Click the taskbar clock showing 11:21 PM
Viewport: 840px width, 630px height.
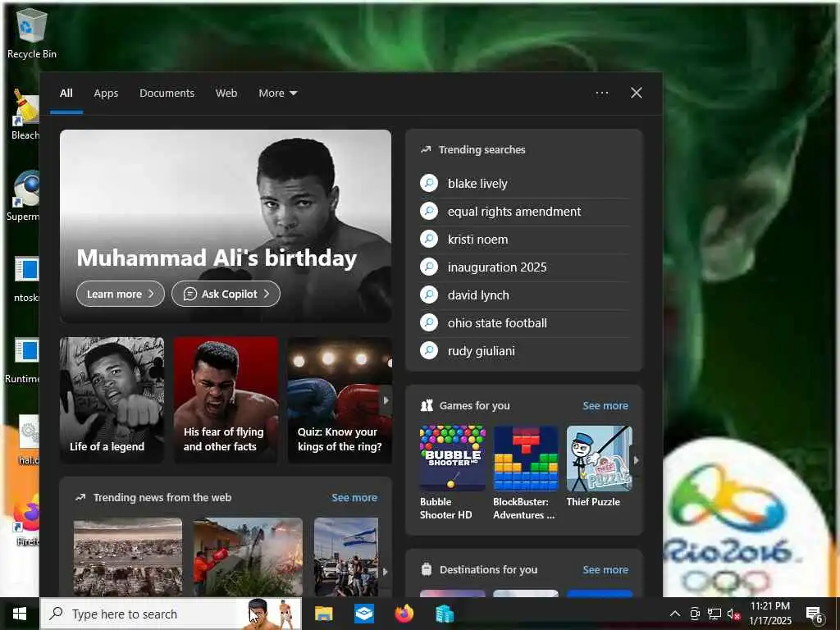tap(769, 614)
